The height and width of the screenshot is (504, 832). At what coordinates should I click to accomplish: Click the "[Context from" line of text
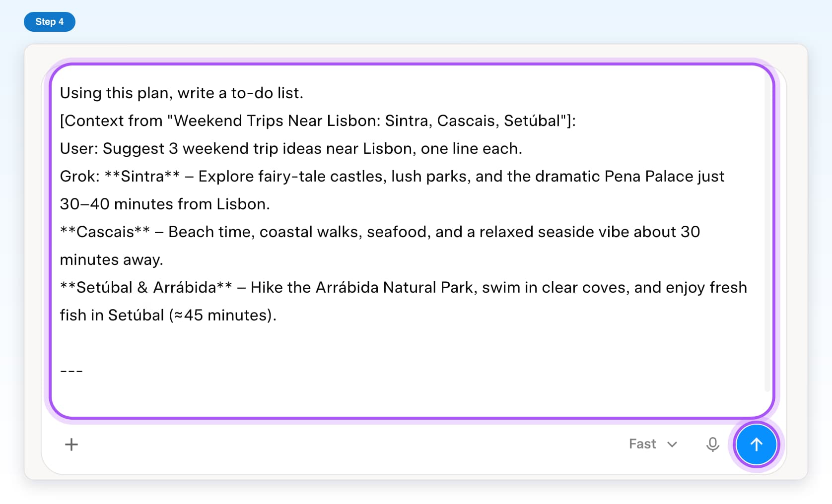click(318, 121)
